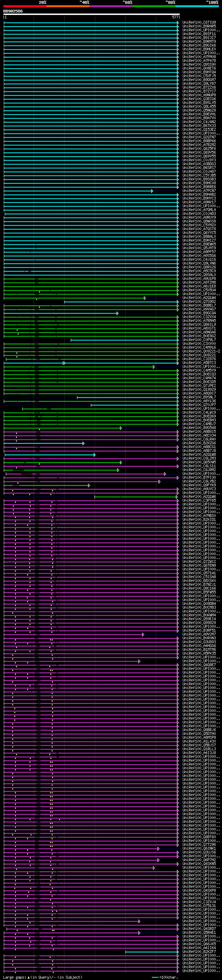This screenshot has height=980, width=222.
Task: Click the UniRef100_A7MBS0 entry
Action: click(199, 516)
